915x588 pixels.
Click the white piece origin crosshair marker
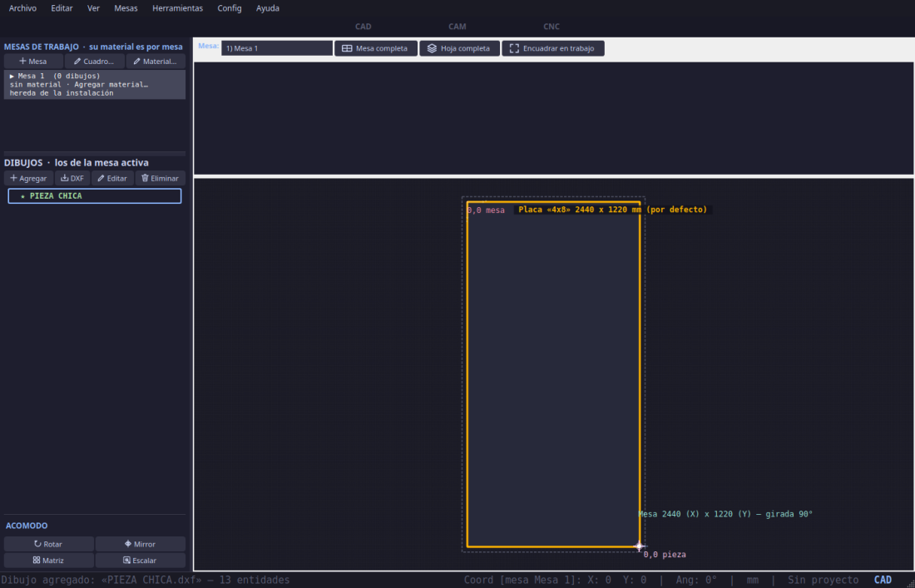[x=640, y=546]
